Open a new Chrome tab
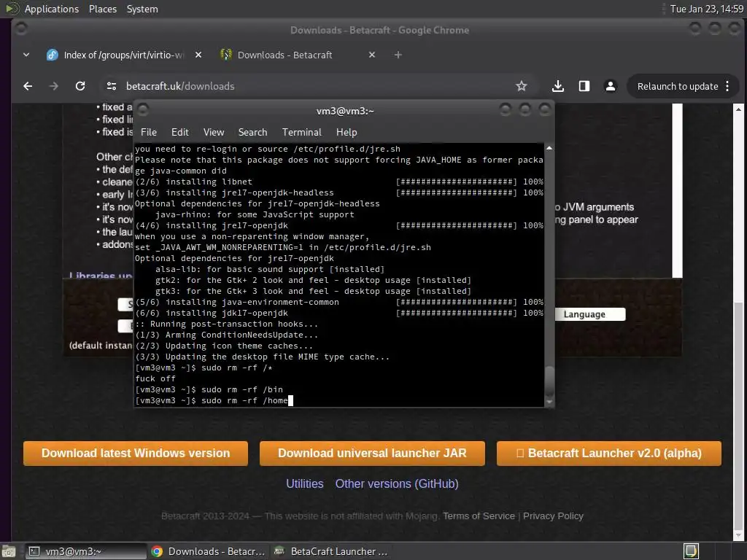 coord(398,55)
